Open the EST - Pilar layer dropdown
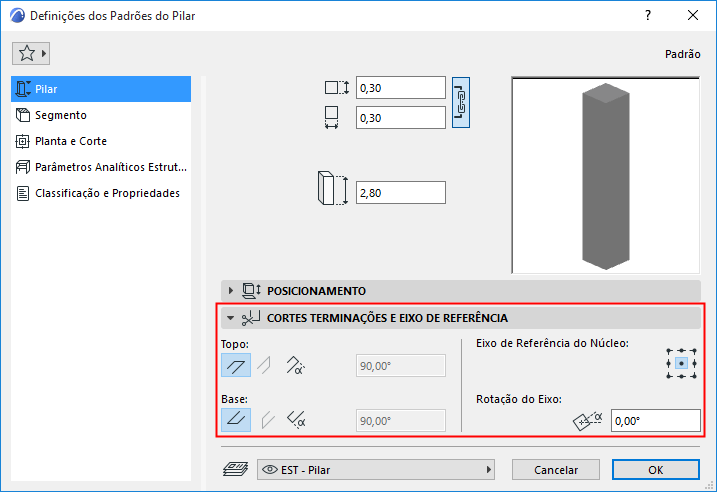Viewport: 717px width, 492px height. pos(376,470)
